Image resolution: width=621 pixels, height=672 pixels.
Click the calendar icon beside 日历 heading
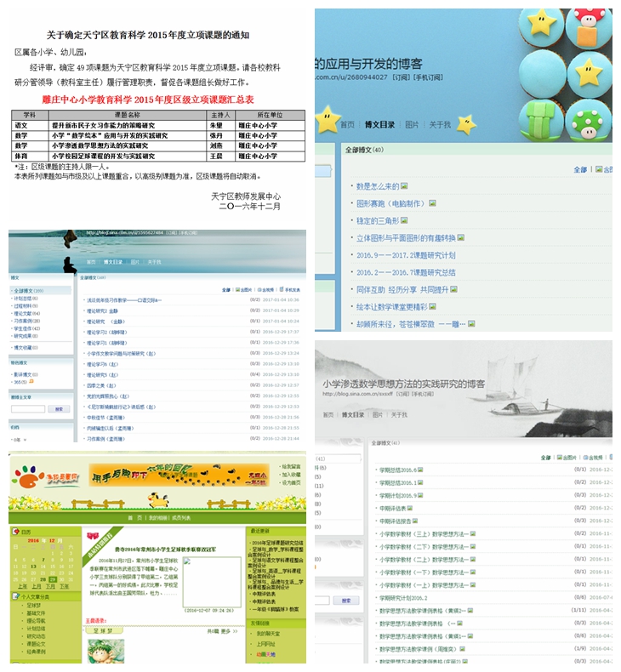pos(14,532)
